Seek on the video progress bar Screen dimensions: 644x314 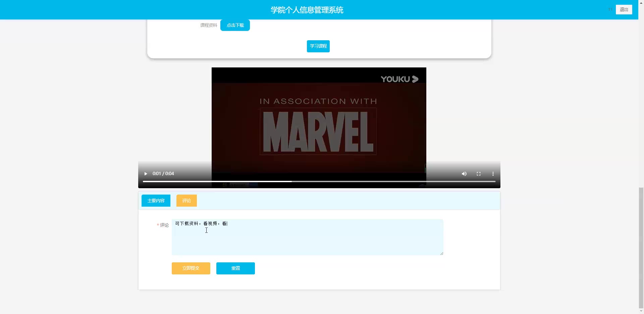point(319,181)
